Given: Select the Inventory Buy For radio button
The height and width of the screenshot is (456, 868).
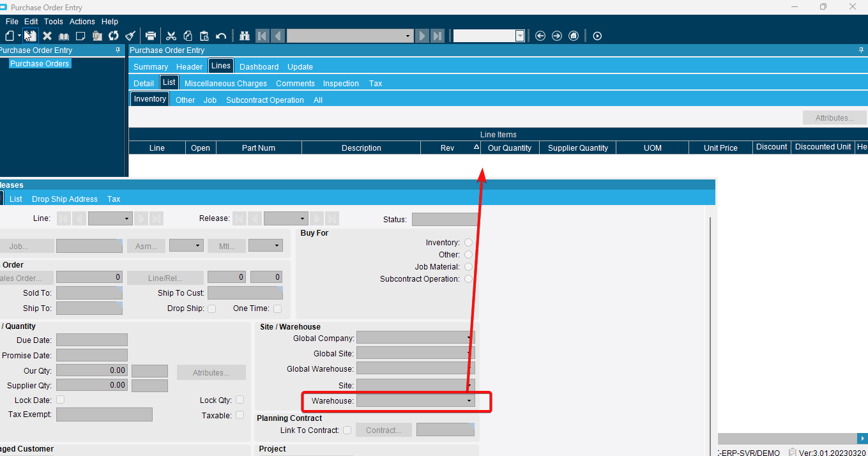Looking at the screenshot, I should click(x=469, y=243).
